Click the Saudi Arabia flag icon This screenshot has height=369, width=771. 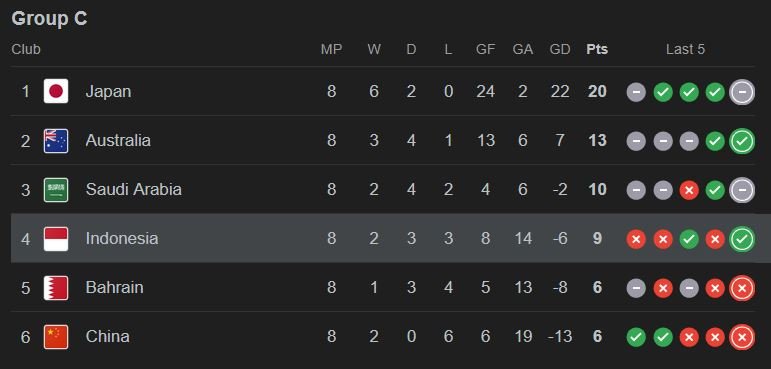coord(56,189)
